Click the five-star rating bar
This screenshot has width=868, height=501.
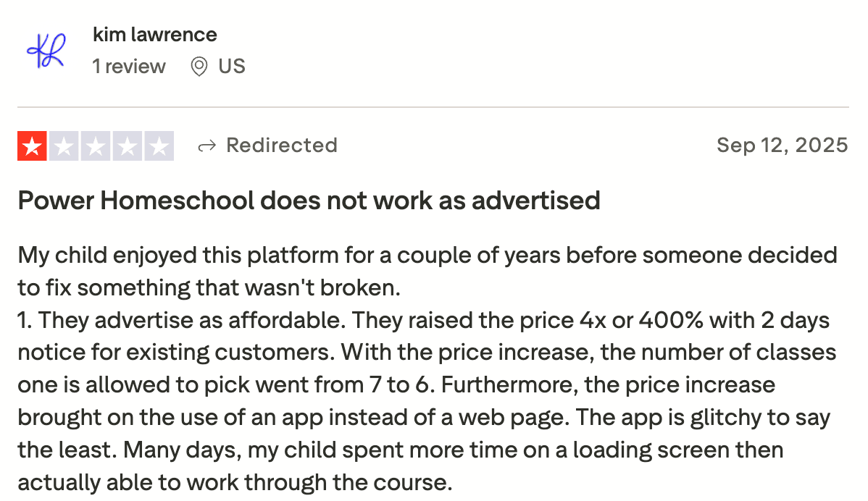96,146
